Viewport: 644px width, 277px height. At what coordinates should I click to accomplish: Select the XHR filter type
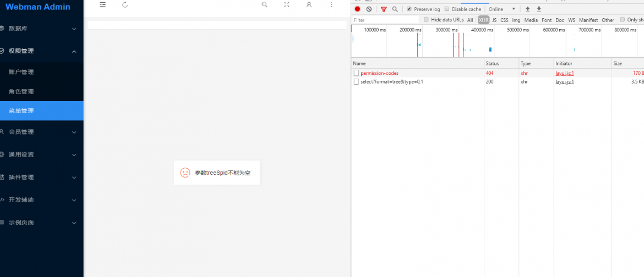tap(483, 20)
